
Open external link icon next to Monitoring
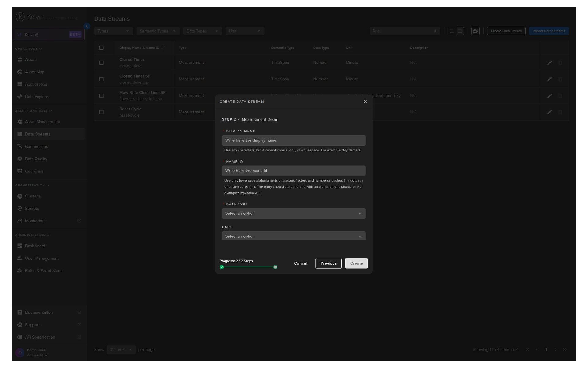[79, 221]
